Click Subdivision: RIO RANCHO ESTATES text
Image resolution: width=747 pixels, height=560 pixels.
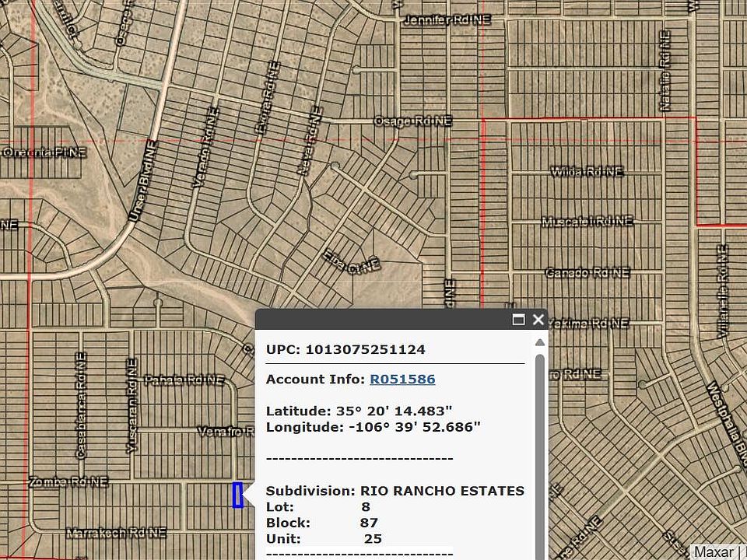395,491
